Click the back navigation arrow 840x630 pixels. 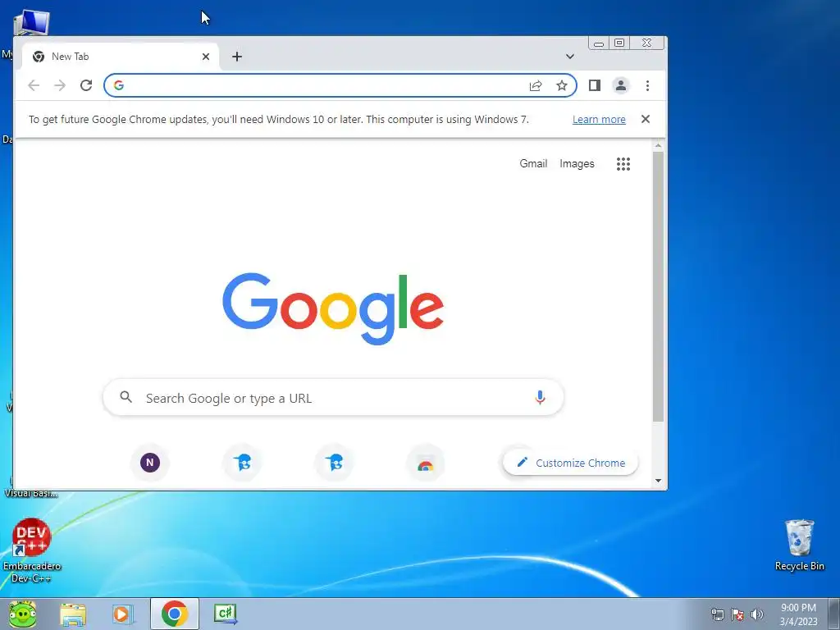tap(34, 85)
